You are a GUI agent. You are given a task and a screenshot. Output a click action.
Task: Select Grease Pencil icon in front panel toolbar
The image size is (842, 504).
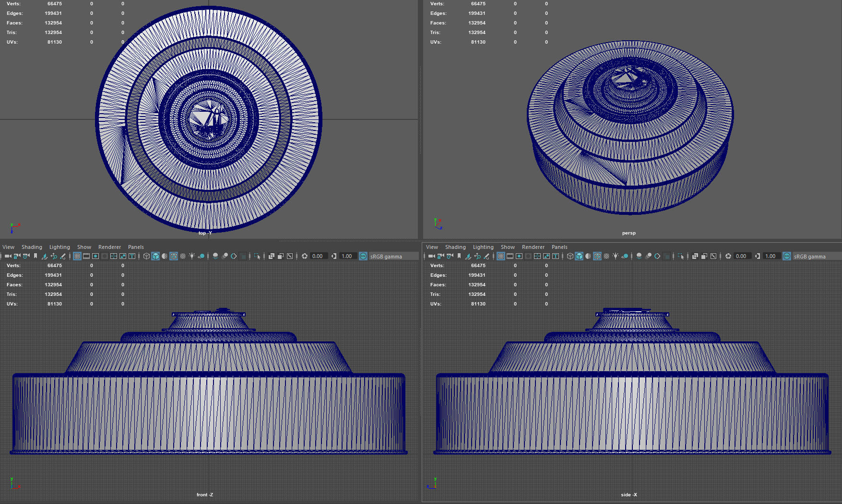[x=63, y=256]
